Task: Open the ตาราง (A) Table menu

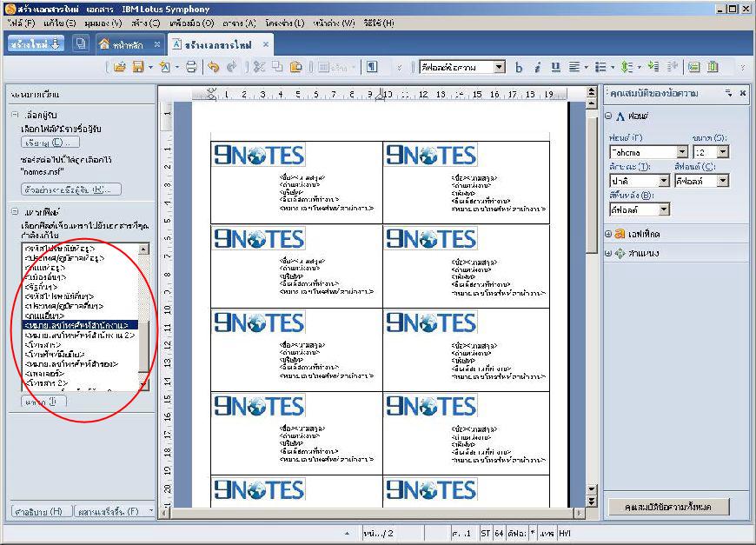Action: (240, 23)
